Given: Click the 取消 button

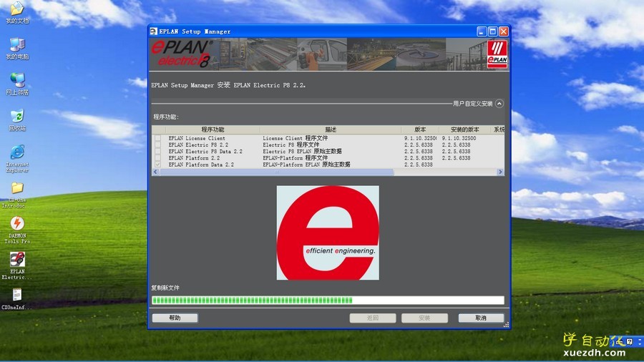Looking at the screenshot, I should pos(481,318).
